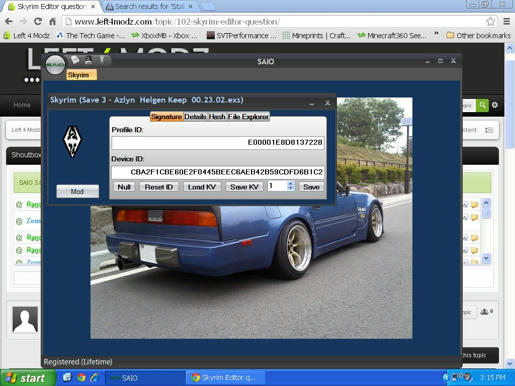Close the Skyrim save editor sub-window
Viewport: 515px width, 386px height.
(x=327, y=103)
